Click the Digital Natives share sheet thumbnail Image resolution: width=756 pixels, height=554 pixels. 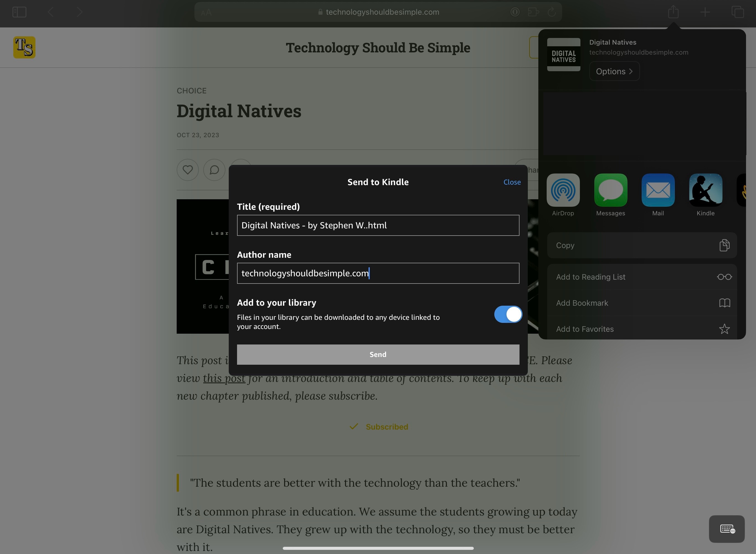click(564, 54)
